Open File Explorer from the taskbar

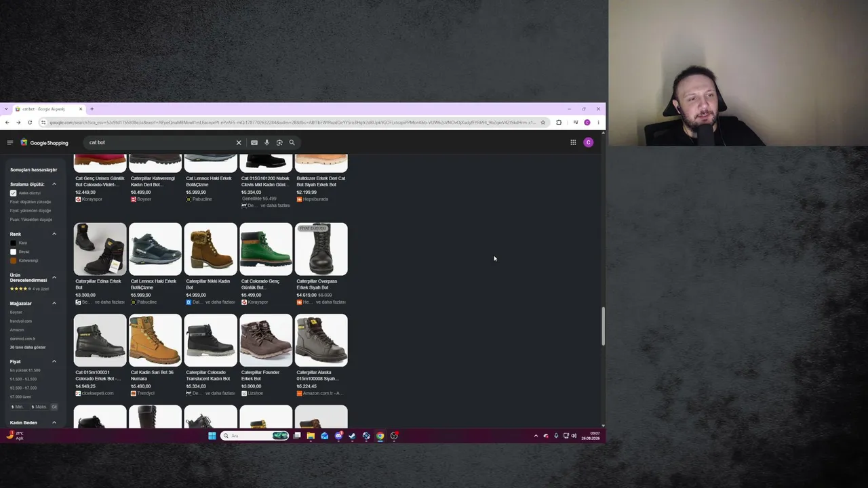click(311, 436)
